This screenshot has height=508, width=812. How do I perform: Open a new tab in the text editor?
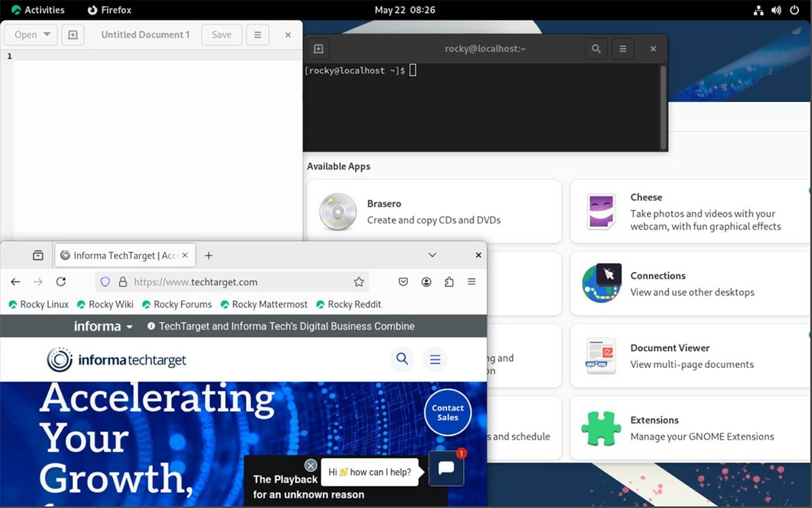(72, 34)
